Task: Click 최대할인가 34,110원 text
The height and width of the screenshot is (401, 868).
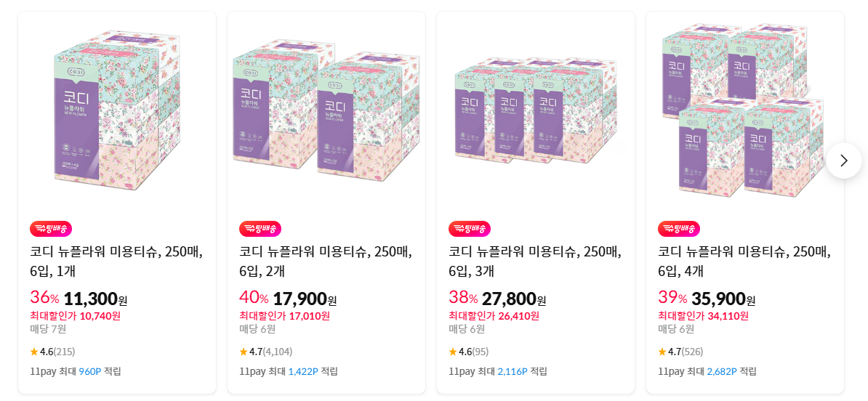Action: 703,316
